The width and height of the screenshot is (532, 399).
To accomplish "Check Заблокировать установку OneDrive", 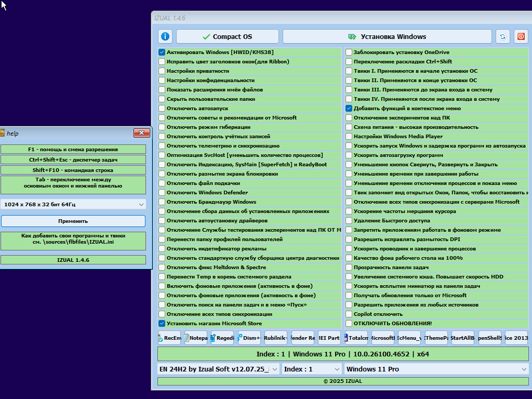I will [x=349, y=52].
